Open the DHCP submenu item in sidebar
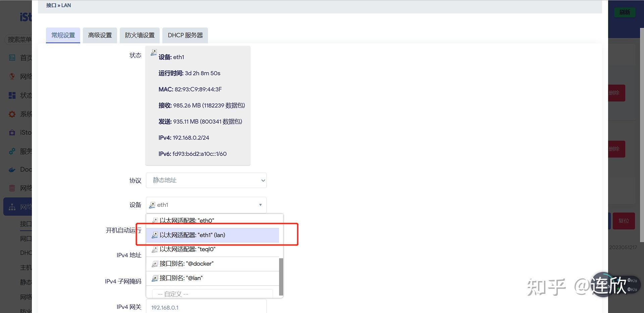 point(26,253)
